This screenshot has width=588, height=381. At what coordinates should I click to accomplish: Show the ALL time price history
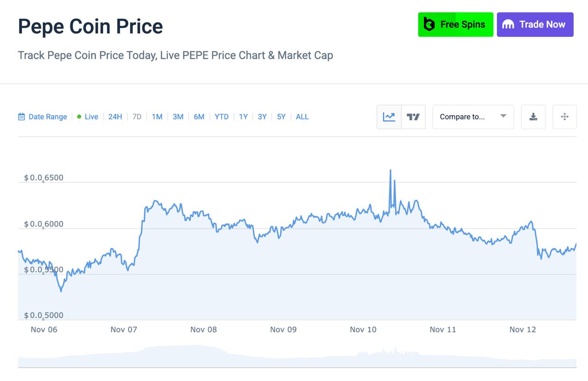coord(302,117)
